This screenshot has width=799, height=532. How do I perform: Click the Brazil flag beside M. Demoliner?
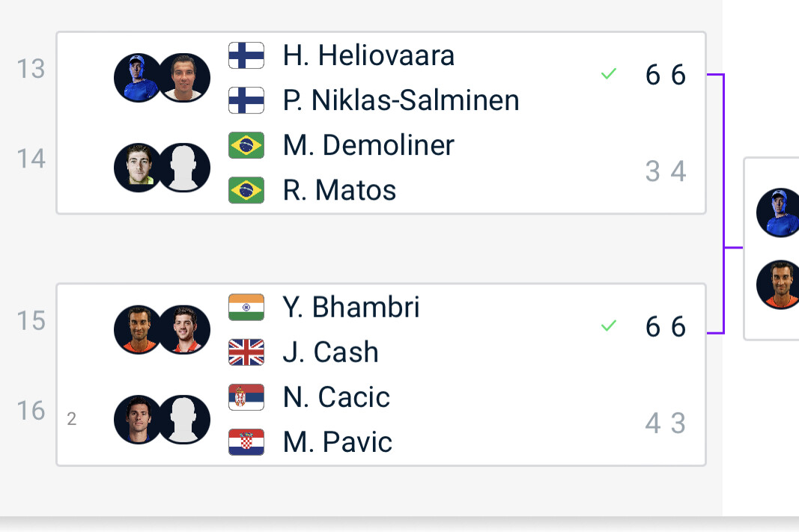pos(246,145)
